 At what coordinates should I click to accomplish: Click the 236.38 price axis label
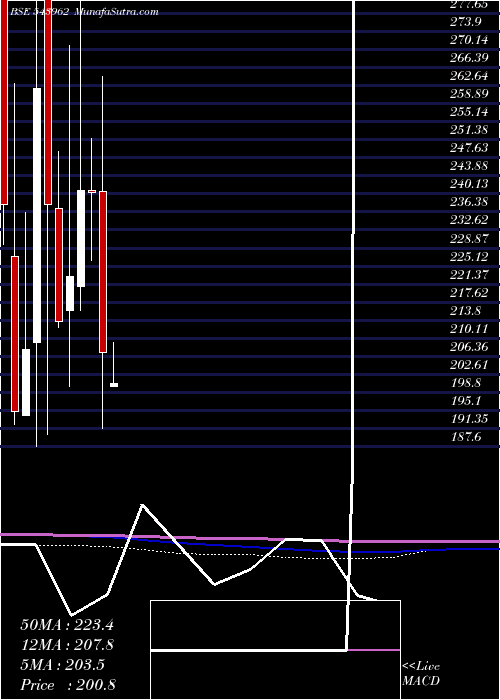[x=469, y=202]
